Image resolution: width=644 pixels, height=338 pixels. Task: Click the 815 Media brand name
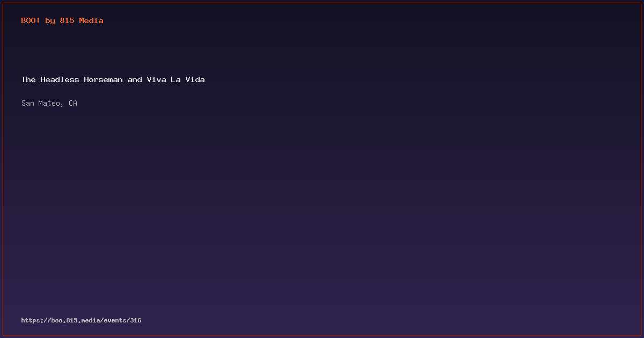point(82,20)
